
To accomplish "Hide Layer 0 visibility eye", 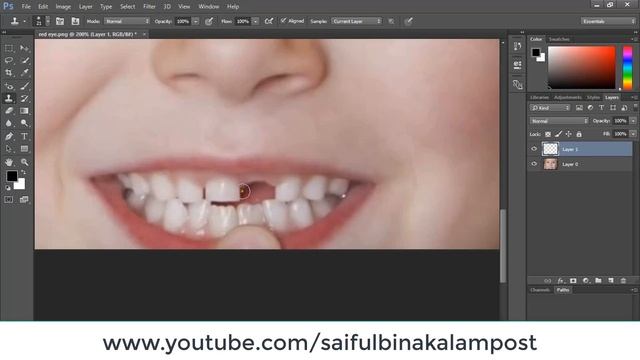I will pyautogui.click(x=534, y=164).
